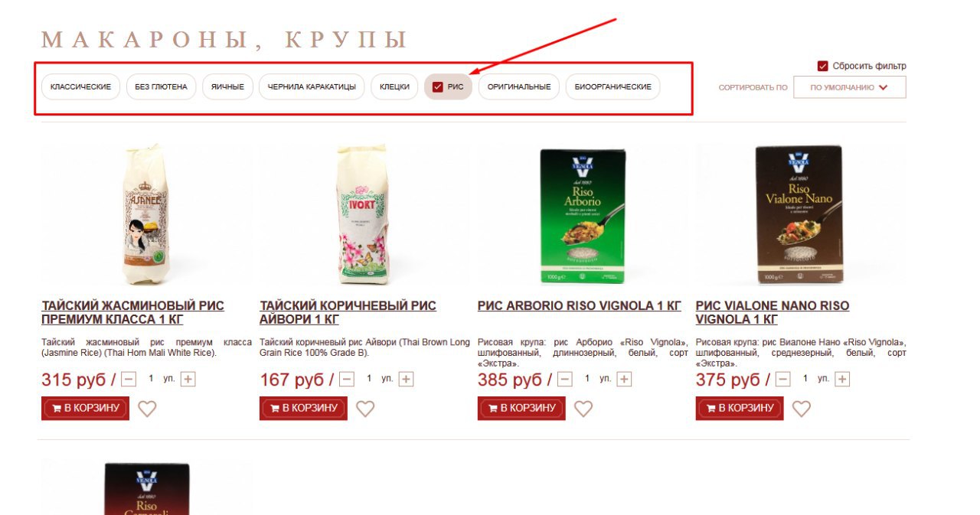The height and width of the screenshot is (515, 980).
Task: Select the БИООРГАНИЧЕСКИЕ filter chip
Action: tap(612, 87)
